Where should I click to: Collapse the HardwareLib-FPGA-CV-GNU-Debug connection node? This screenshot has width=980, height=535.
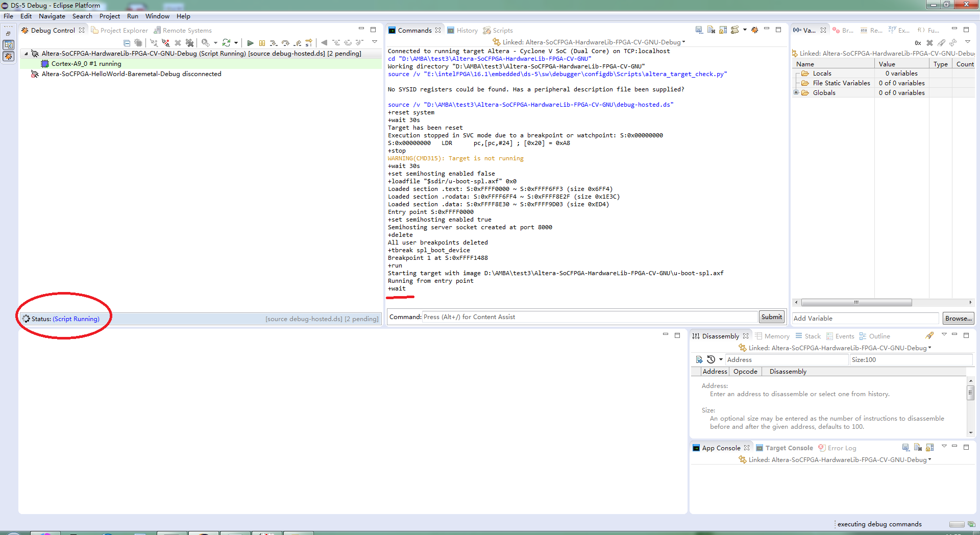26,53
